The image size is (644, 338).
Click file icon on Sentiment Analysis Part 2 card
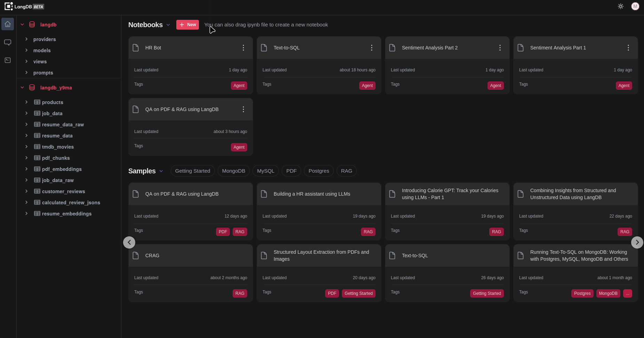pos(393,48)
